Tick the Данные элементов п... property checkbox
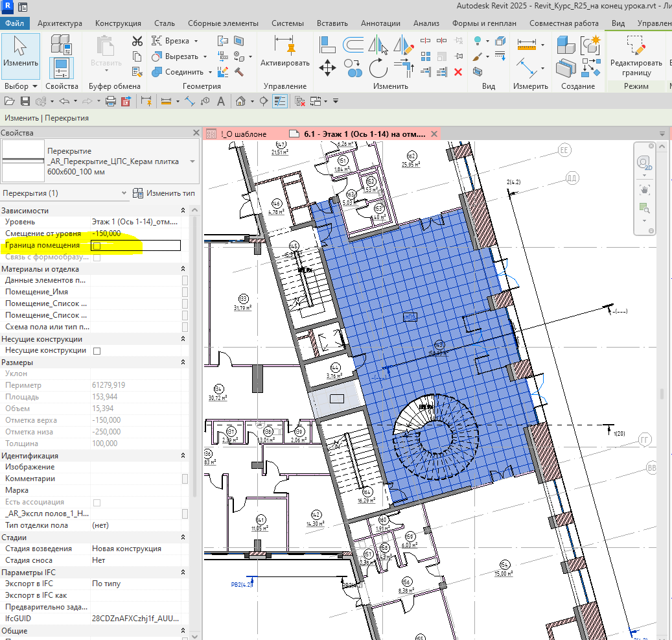The height and width of the screenshot is (640, 672). pos(185,281)
